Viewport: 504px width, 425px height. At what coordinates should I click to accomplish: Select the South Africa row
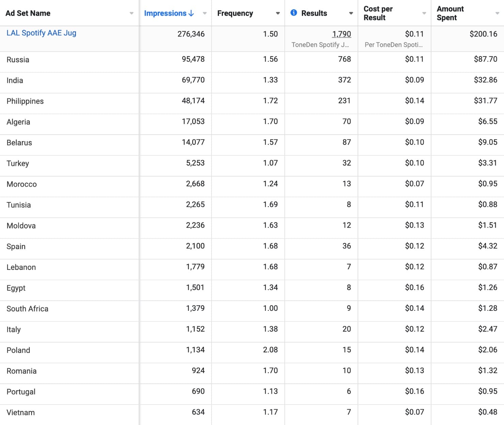27,309
